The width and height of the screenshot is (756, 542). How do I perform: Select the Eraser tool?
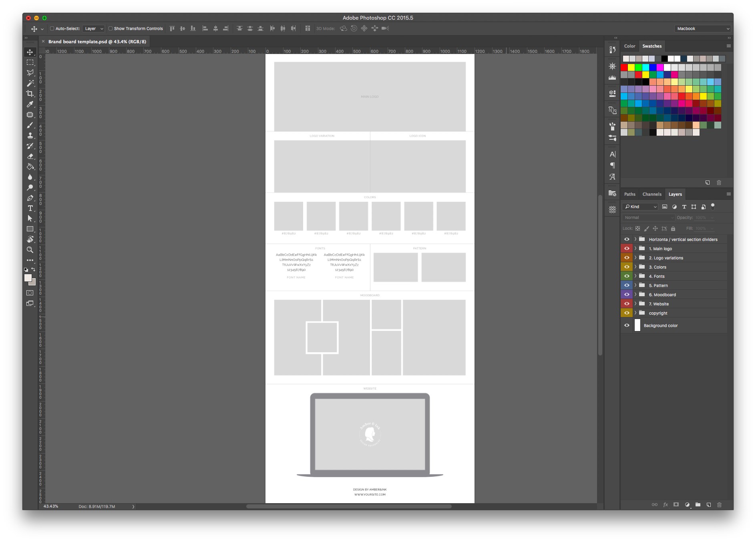point(30,157)
